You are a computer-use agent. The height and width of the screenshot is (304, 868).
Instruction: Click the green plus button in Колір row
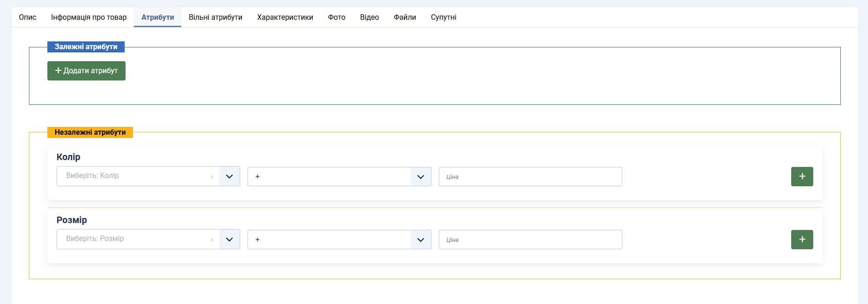coord(802,177)
